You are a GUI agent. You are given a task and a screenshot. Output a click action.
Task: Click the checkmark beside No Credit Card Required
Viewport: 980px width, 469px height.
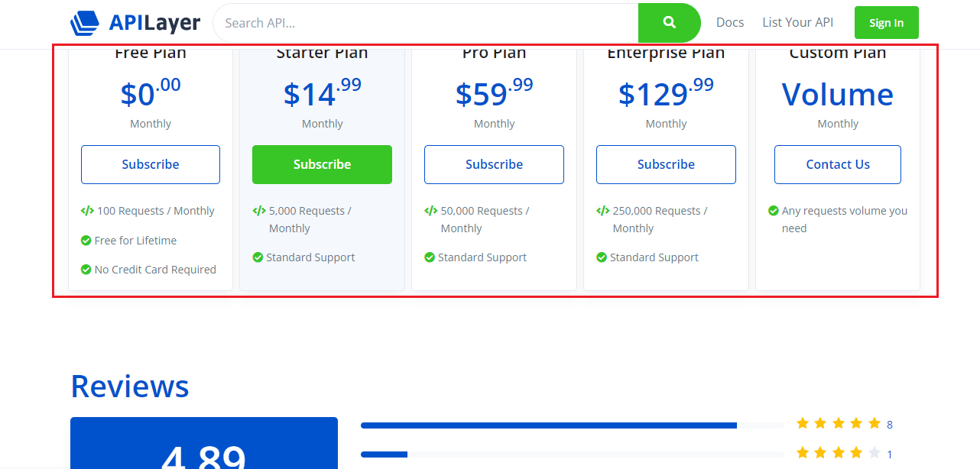(x=86, y=270)
